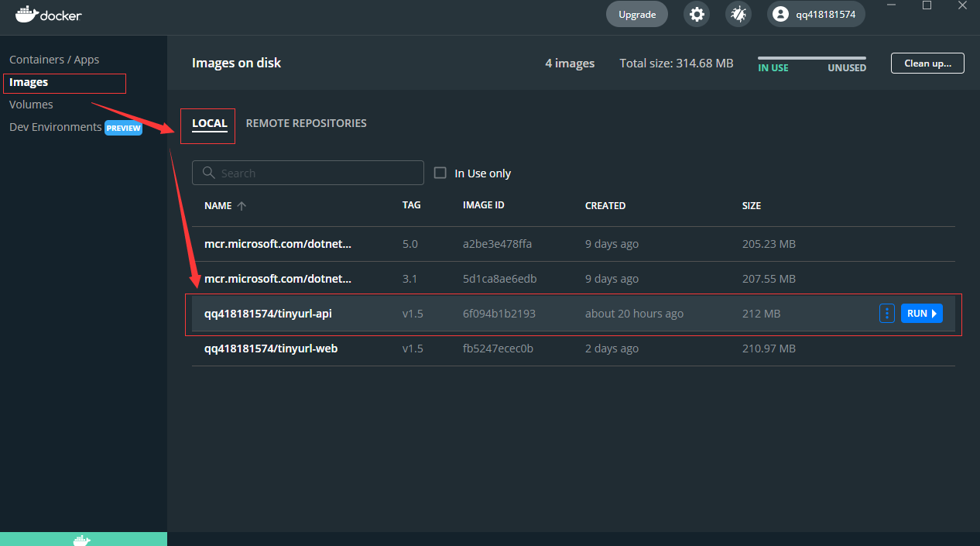The image size is (980, 546).
Task: Click the IN USE label
Action: tap(773, 68)
